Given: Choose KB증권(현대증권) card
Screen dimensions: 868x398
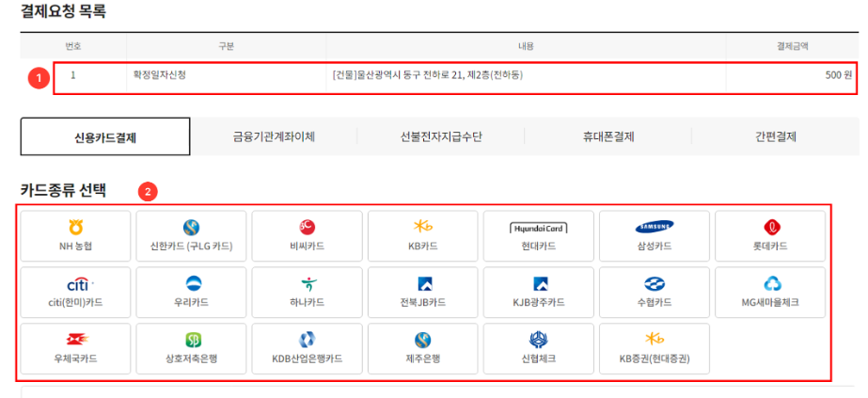Looking at the screenshot, I should point(655,349).
